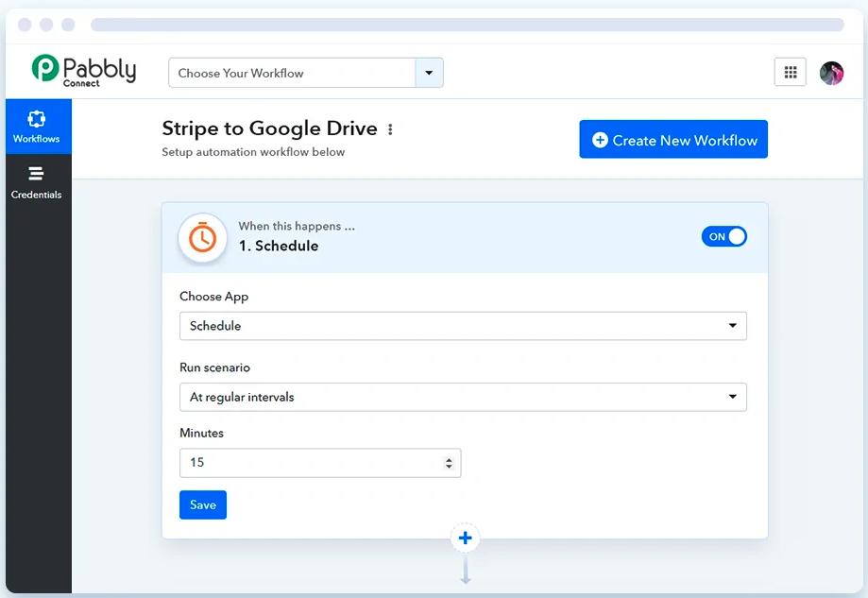The image size is (868, 598).
Task: Open the Credentials sidebar section
Action: (x=37, y=182)
